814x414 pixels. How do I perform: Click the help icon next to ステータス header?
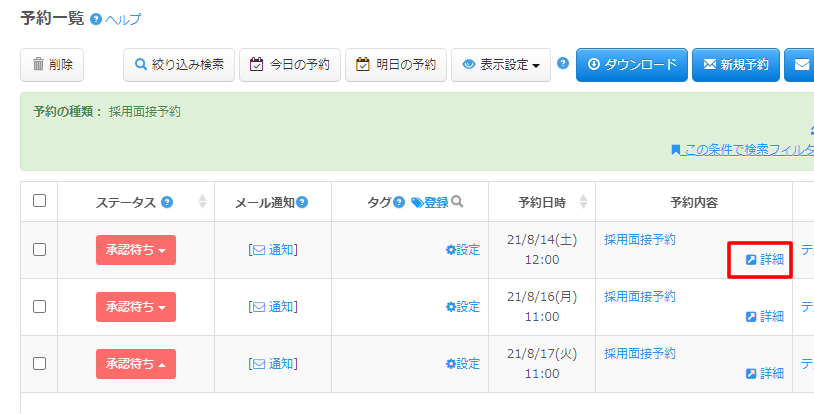coord(167,202)
